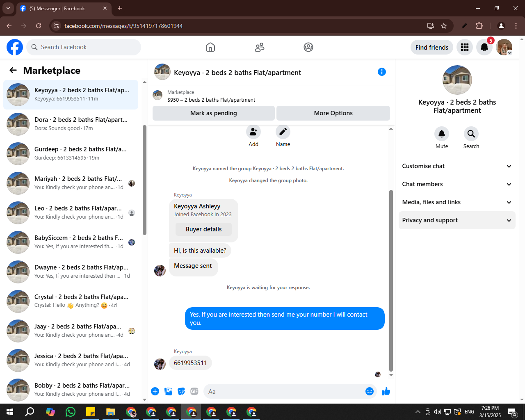Mark the listing as pending
Viewport: 525px width, 420px height.
[214, 113]
